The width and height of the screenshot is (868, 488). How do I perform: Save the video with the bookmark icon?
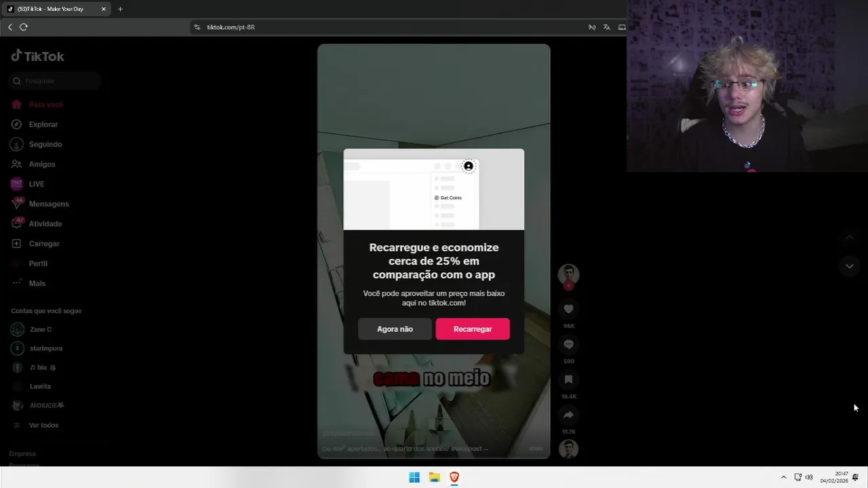pyautogui.click(x=568, y=380)
